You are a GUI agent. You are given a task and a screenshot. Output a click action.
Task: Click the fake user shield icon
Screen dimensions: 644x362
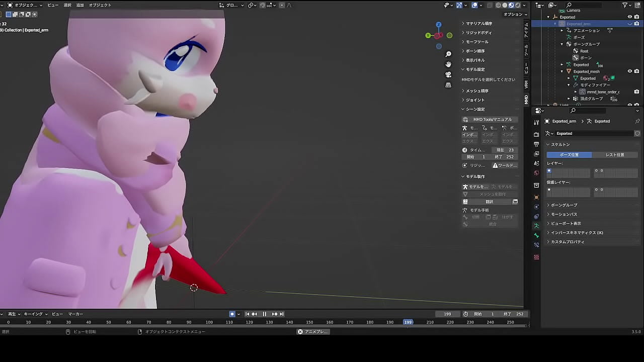tap(637, 133)
